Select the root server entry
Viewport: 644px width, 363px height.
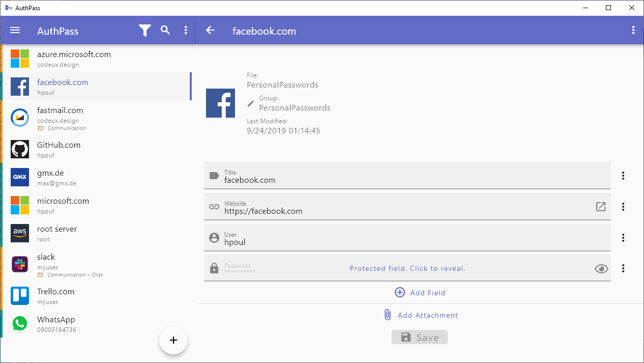point(97,233)
